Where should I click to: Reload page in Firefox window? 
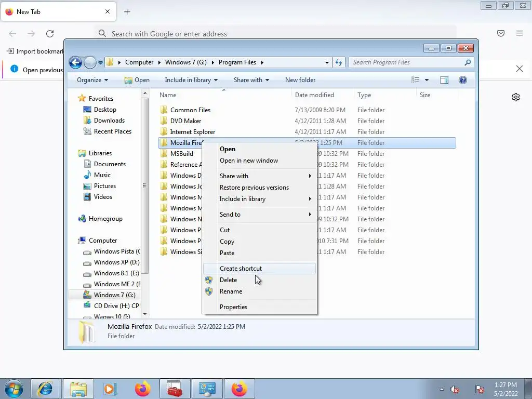tap(50, 34)
